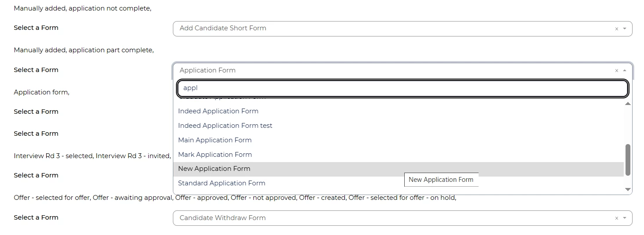This screenshot has height=235, width=644.
Task: Select Main Application Form from list
Action: pyautogui.click(x=215, y=140)
